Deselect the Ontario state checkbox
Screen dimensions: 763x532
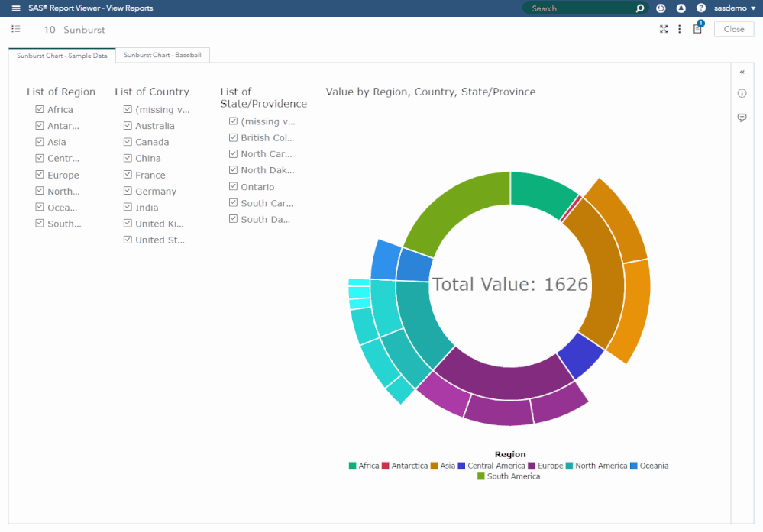(233, 186)
